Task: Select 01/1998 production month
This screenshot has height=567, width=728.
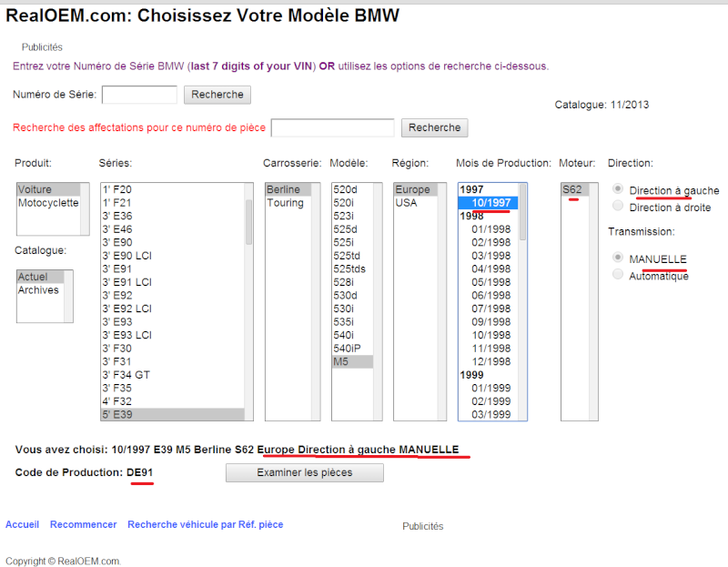Action: (x=489, y=229)
